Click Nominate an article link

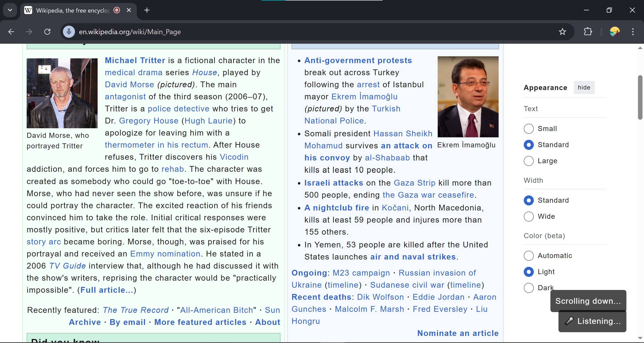458,333
